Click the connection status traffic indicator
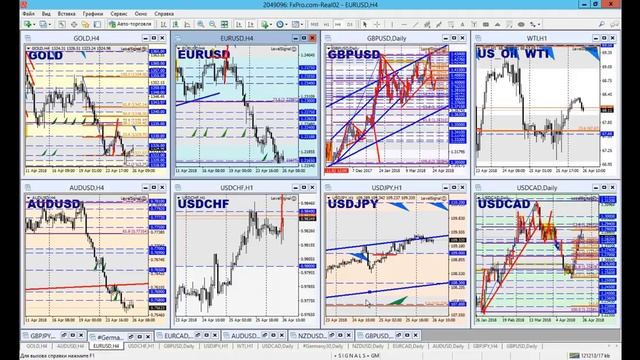The height and width of the screenshot is (360, 640). [x=574, y=356]
